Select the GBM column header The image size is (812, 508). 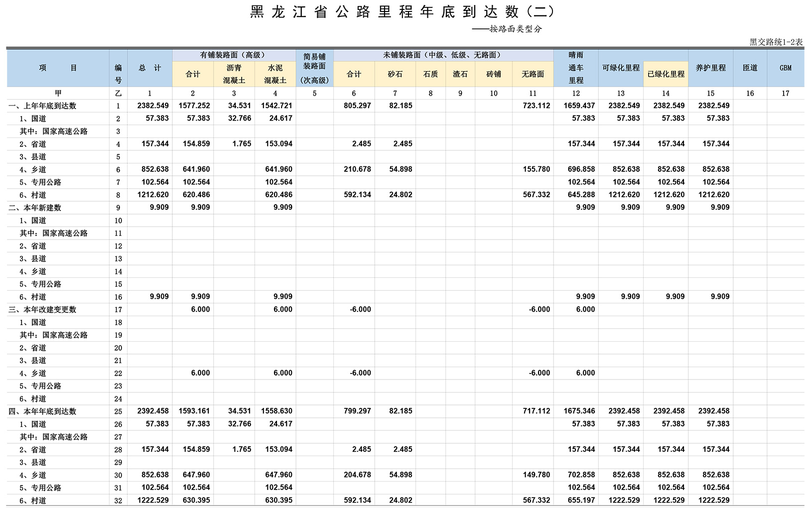[786, 68]
